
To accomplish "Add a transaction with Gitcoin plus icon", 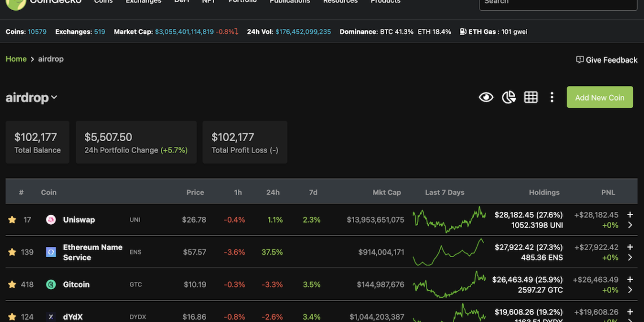I will click(x=630, y=279).
